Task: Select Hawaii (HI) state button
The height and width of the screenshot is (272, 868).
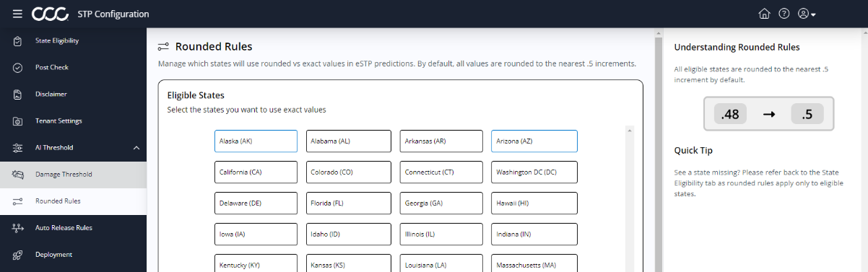Action: tap(534, 203)
